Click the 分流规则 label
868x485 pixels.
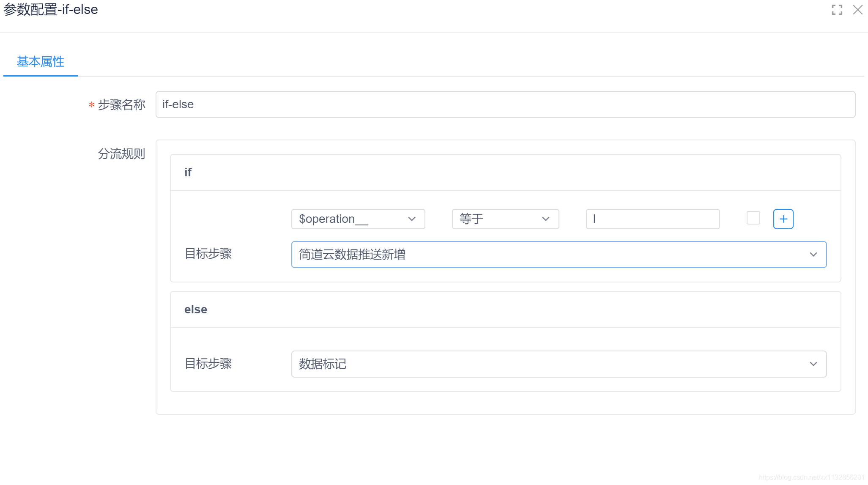coord(121,153)
